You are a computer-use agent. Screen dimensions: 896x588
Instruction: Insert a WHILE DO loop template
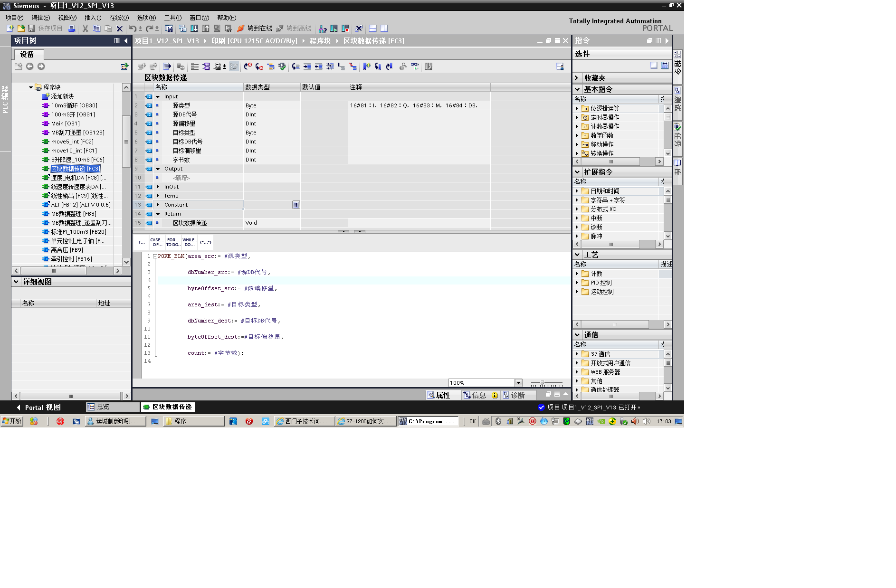pyautogui.click(x=190, y=242)
